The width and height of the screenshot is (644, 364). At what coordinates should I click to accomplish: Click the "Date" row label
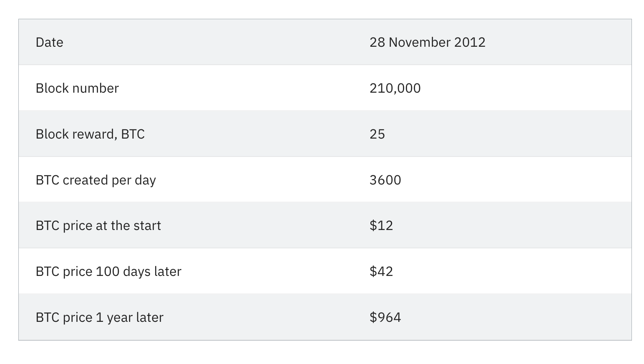pyautogui.click(x=49, y=42)
